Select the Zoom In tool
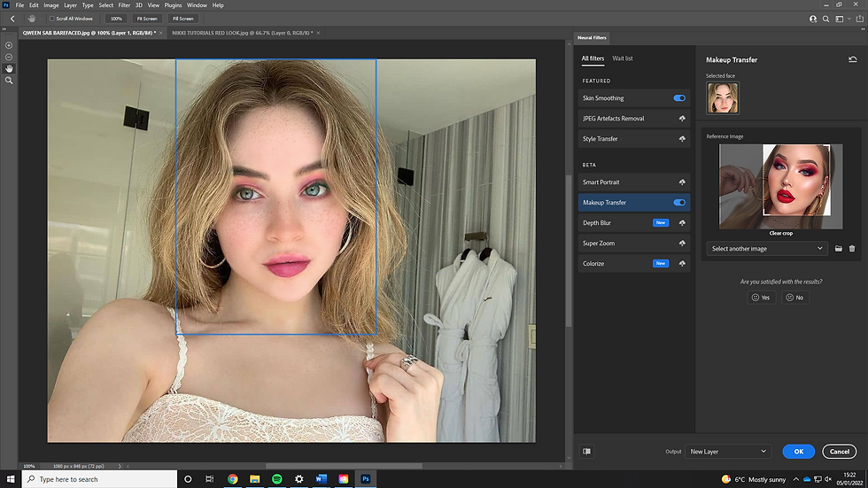Screen dimensions: 868x488 click(9, 45)
